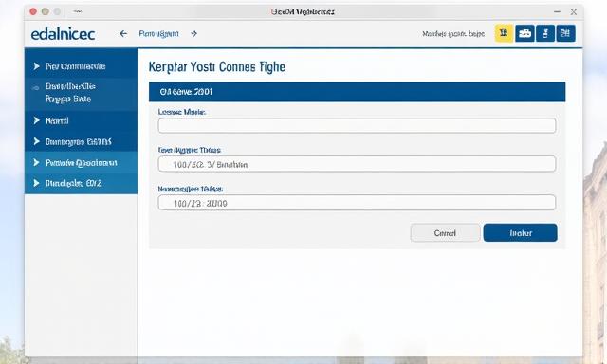The height and width of the screenshot is (364, 607).
Task: Click the red close traffic-light button
Action: click(33, 11)
